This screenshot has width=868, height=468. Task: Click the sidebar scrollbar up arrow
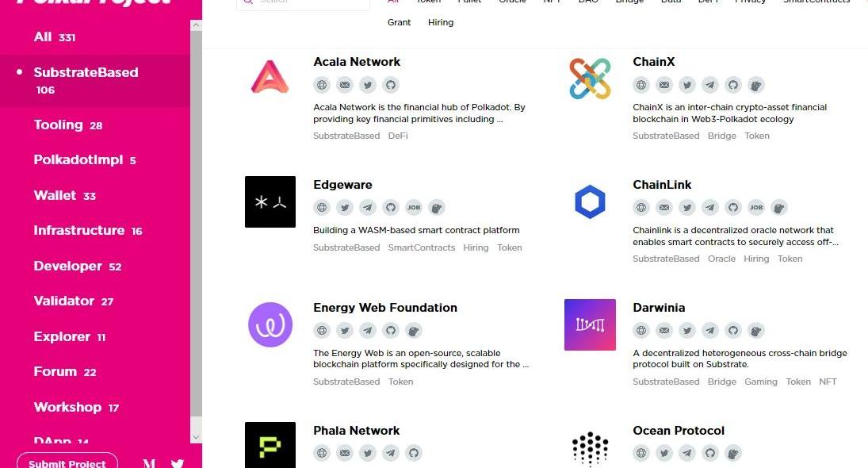tap(197, 26)
